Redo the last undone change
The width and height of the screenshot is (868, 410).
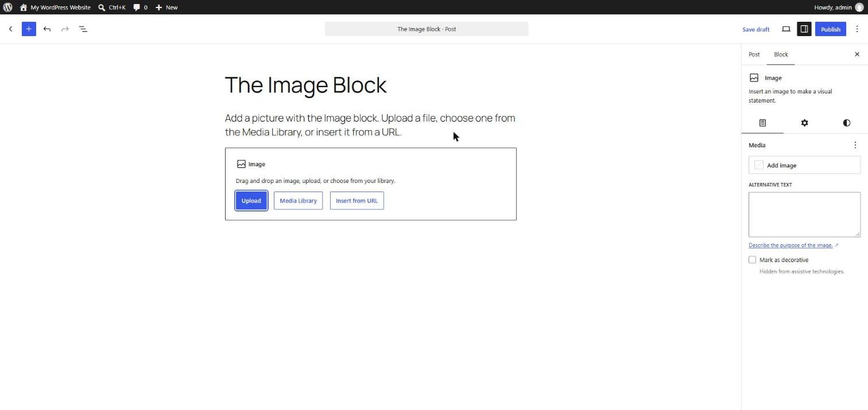tap(65, 29)
